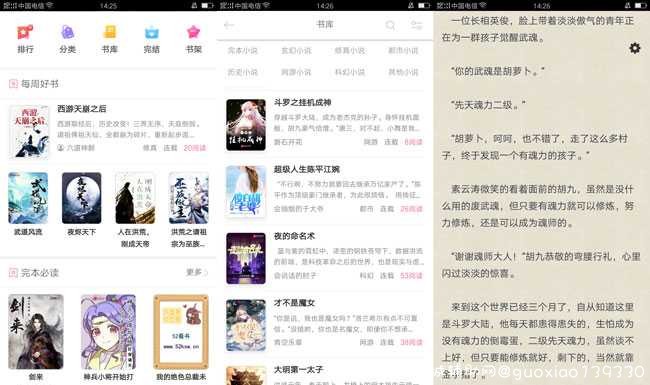The height and width of the screenshot is (385, 650).
Task: Select the 完本小说 category tab
Action: 243,51
